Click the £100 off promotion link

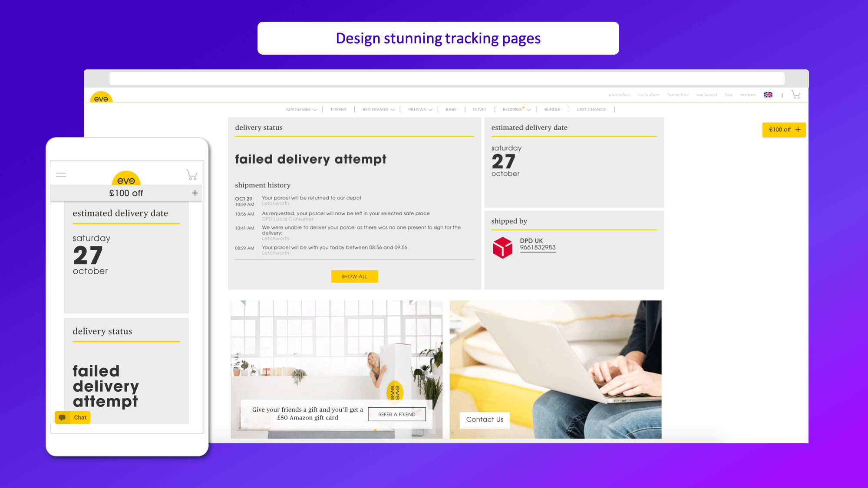[784, 129]
